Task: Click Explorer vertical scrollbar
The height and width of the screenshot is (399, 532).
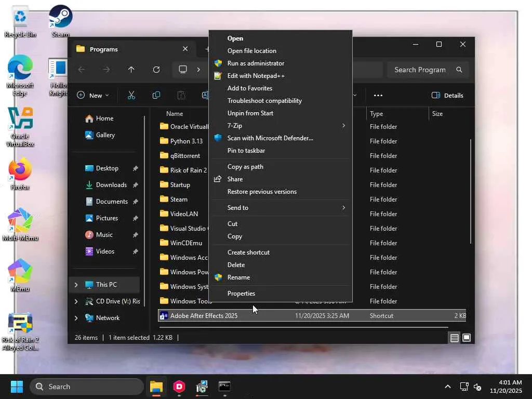Action: point(471,191)
